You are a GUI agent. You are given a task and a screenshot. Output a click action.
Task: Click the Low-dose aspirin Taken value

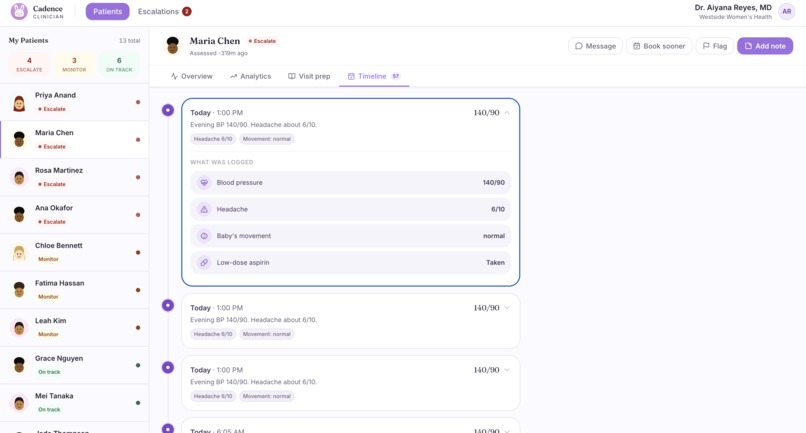point(495,262)
